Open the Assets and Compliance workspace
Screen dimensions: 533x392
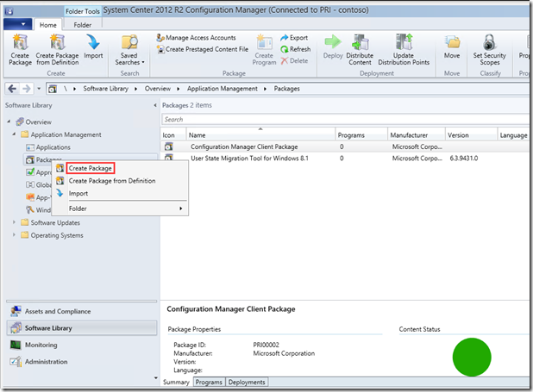pyautogui.click(x=82, y=311)
